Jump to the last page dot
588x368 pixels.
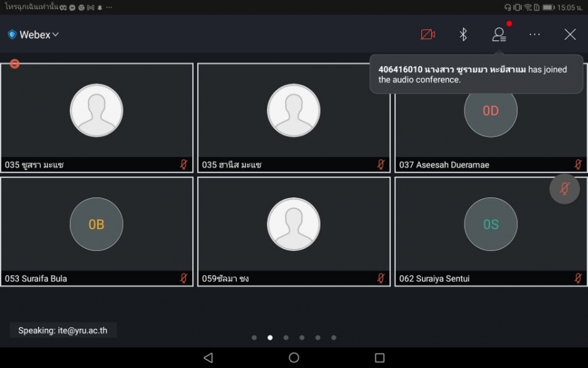[x=334, y=338]
